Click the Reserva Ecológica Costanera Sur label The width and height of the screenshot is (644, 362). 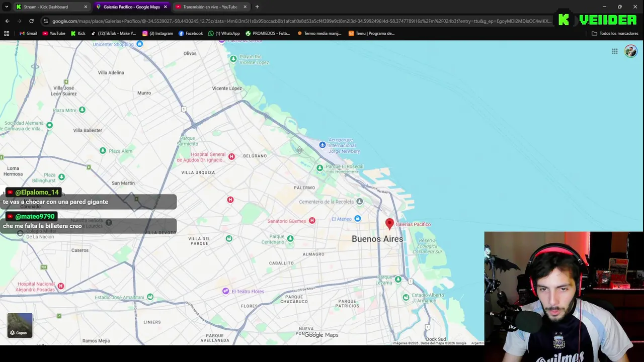click(x=427, y=246)
